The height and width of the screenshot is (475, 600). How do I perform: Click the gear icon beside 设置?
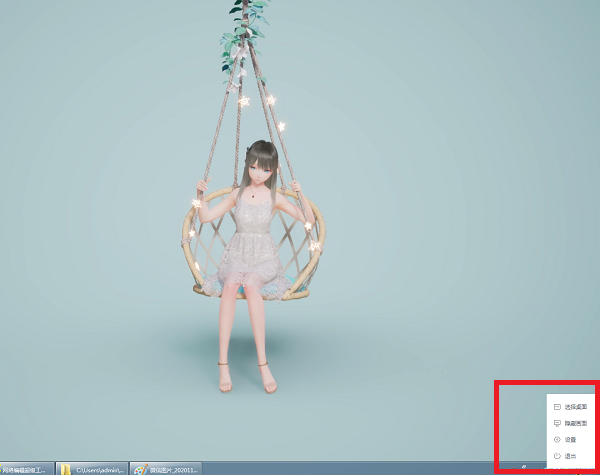tap(556, 439)
